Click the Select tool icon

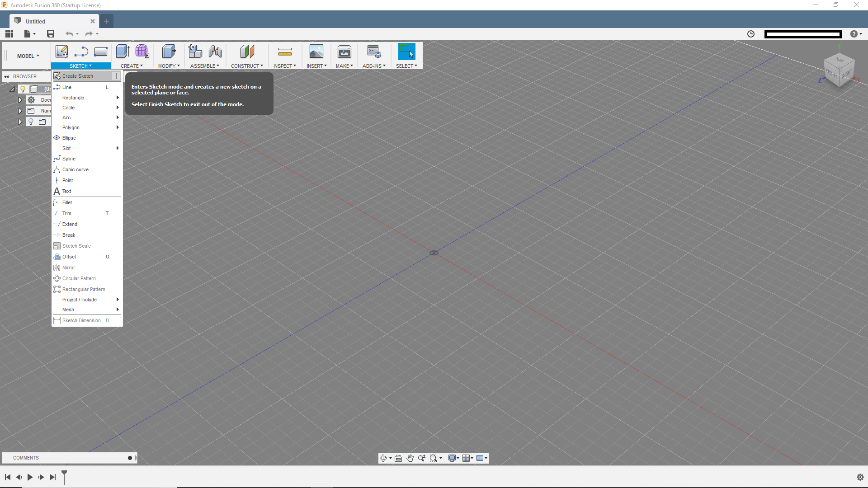pyautogui.click(x=406, y=52)
